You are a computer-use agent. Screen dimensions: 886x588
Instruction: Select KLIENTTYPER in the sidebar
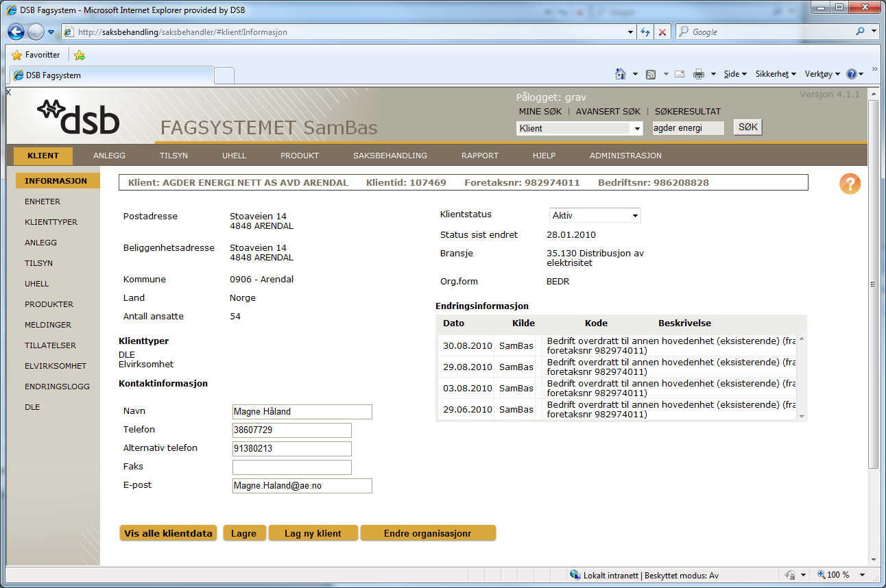[51, 222]
